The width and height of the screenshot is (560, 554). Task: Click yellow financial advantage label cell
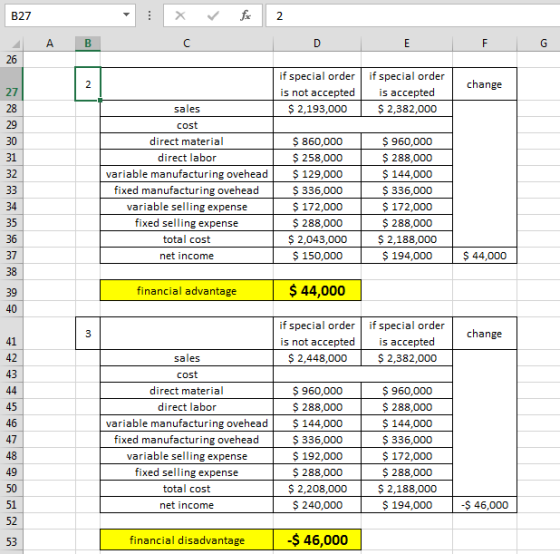coord(187,290)
